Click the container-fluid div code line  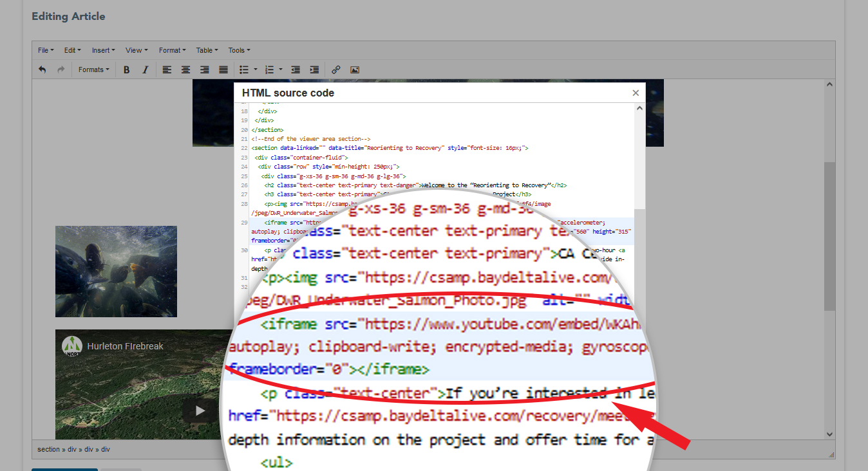[x=301, y=157]
